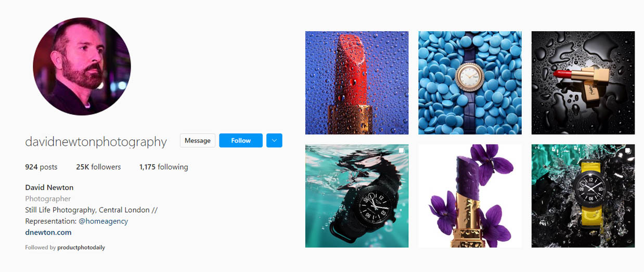Viewport: 644px width, 272px height.
Task: Open the @homeagency mention
Action: pos(103,221)
